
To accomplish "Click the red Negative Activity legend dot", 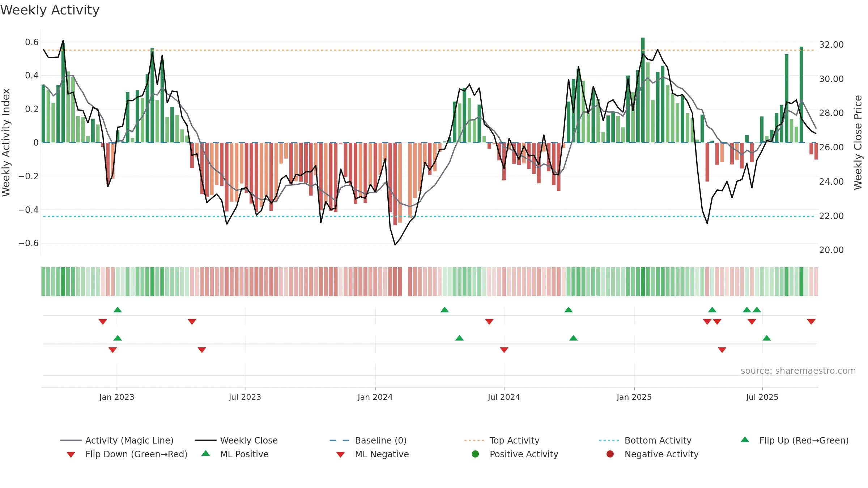I will click(x=610, y=454).
